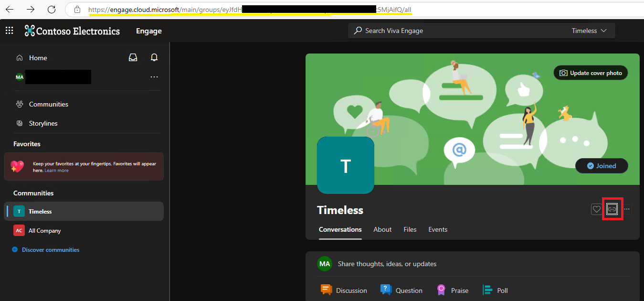Go back with the browser back arrow
The width and height of the screenshot is (644, 301).
[x=10, y=10]
